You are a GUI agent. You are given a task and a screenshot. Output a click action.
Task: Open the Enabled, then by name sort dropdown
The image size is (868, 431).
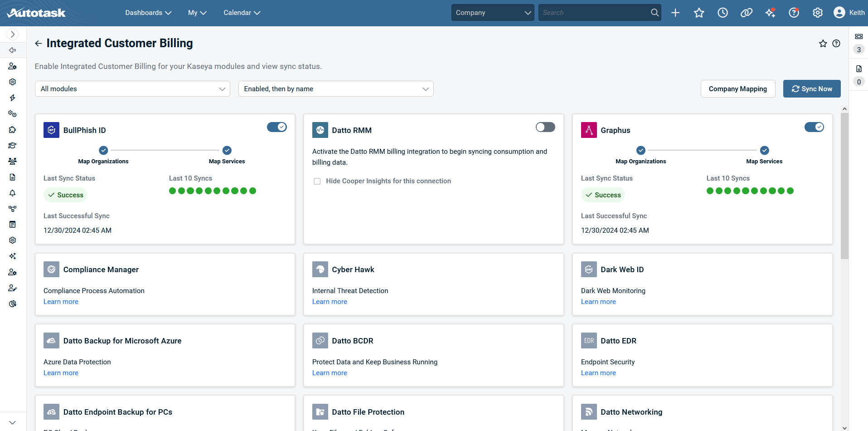(x=336, y=89)
